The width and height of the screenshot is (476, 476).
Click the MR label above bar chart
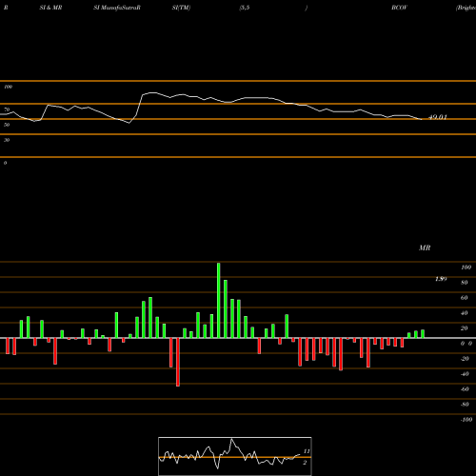[x=425, y=248]
